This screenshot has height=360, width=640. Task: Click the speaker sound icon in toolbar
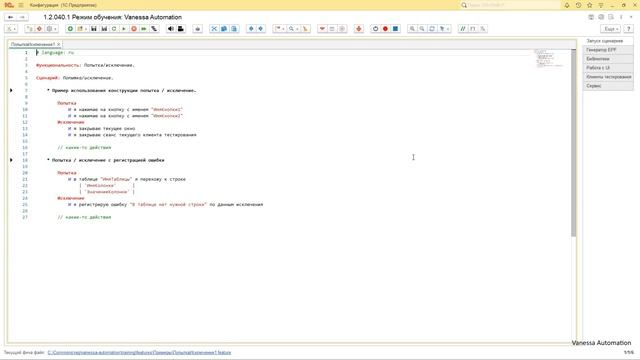coord(171,29)
